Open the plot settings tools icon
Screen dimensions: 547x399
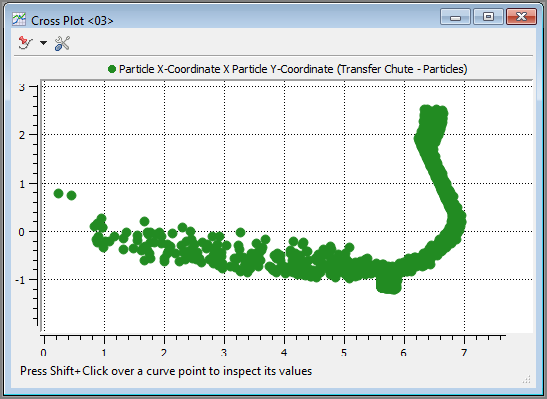pyautogui.click(x=62, y=43)
